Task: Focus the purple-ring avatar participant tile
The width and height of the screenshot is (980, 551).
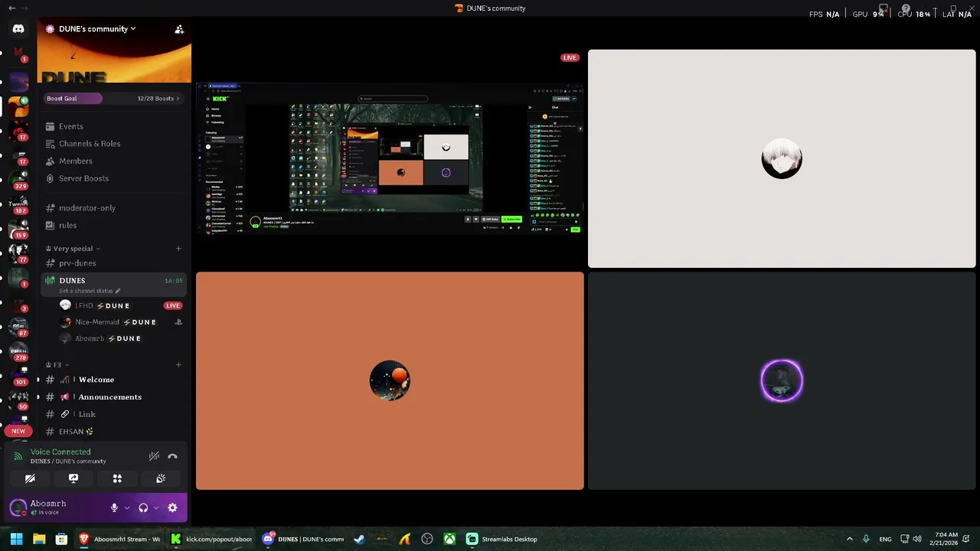Action: [782, 380]
